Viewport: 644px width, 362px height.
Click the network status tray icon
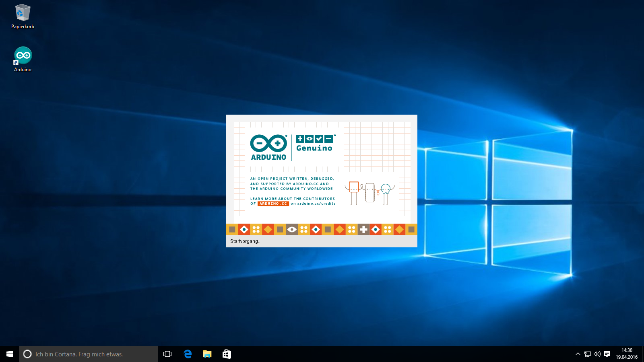[x=588, y=354]
